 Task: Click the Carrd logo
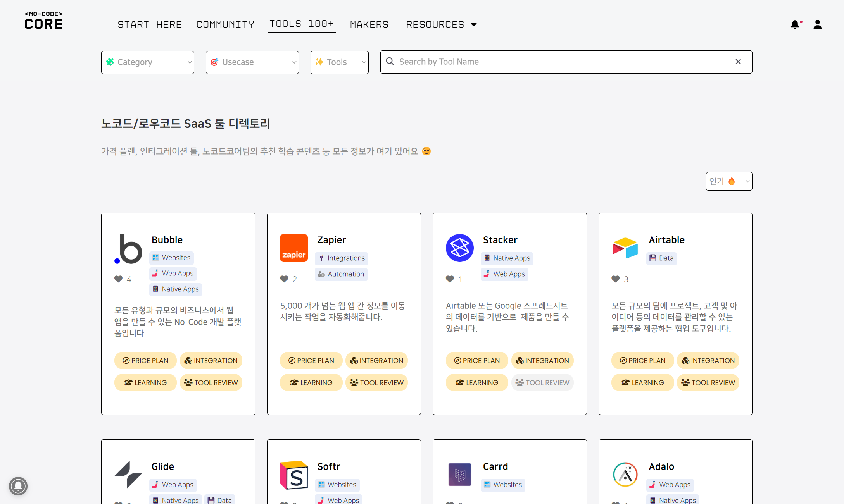tap(459, 475)
